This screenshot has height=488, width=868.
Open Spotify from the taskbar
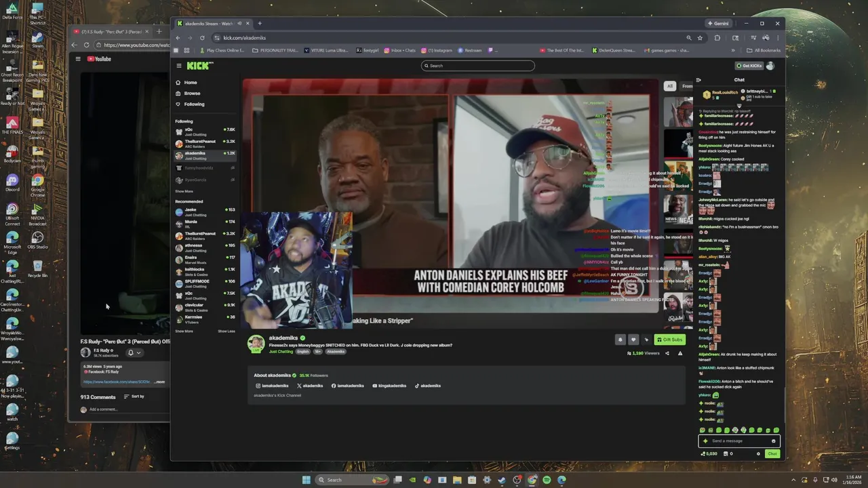(x=547, y=480)
